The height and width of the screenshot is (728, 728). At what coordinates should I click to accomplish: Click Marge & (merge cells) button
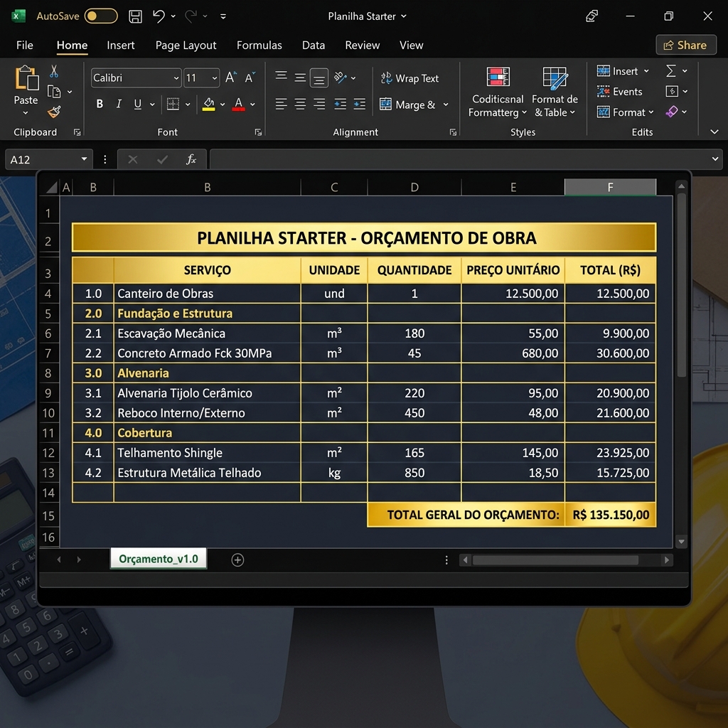point(407,105)
